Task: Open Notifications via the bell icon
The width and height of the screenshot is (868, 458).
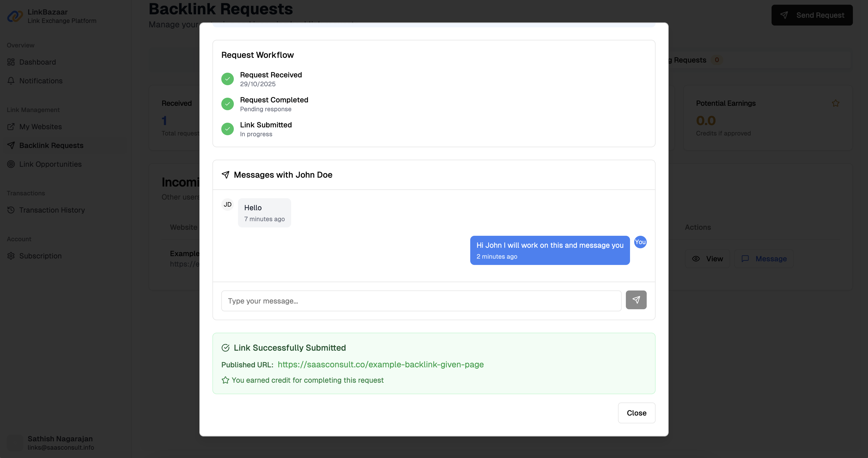Action: tap(10, 81)
